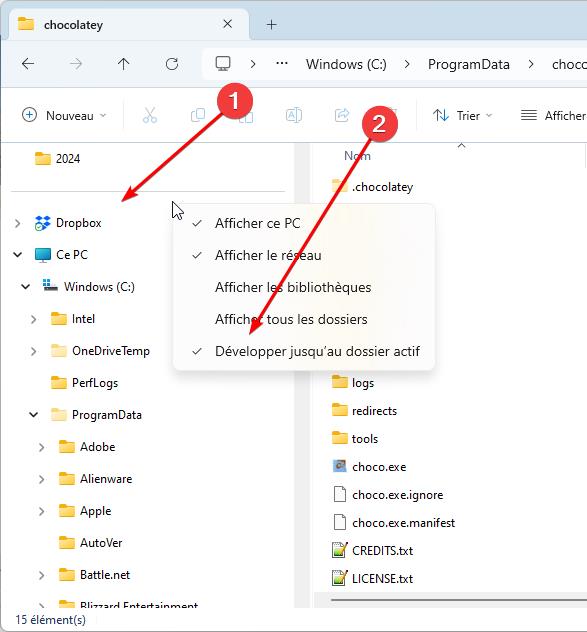Expand the Apple folder node
Viewport: 587px width, 632px height.
tap(42, 511)
